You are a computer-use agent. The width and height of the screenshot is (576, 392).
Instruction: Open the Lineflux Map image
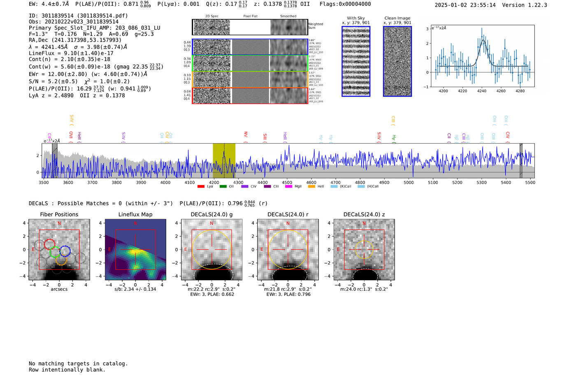(x=135, y=250)
